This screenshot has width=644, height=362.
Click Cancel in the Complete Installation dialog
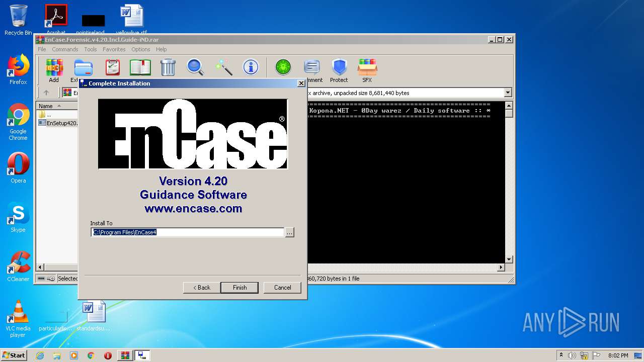tap(283, 288)
